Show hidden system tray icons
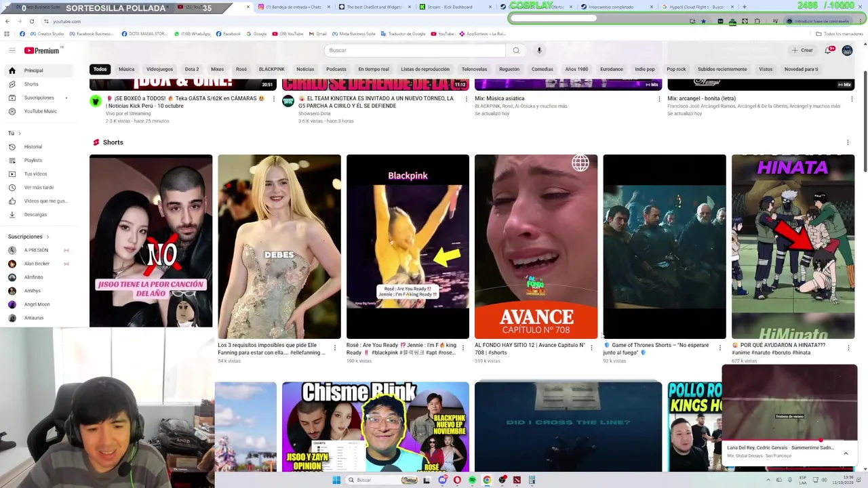Image resolution: width=868 pixels, height=488 pixels. [x=768, y=480]
